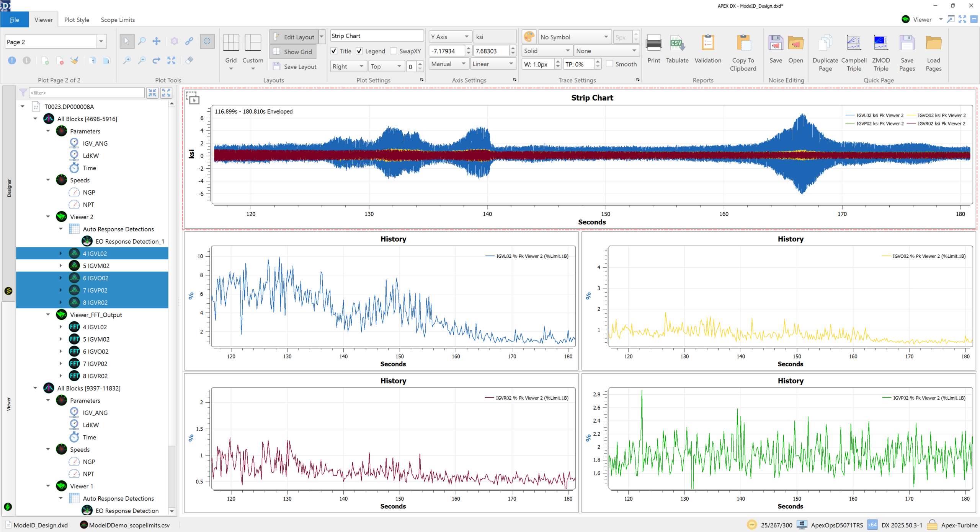The image size is (980, 532).
Task: Enable the SwapXY checkbox
Action: 394,51
